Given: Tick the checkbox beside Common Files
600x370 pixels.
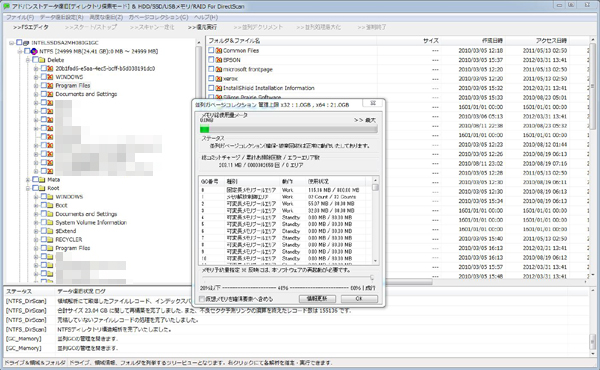Looking at the screenshot, I should click(211, 51).
